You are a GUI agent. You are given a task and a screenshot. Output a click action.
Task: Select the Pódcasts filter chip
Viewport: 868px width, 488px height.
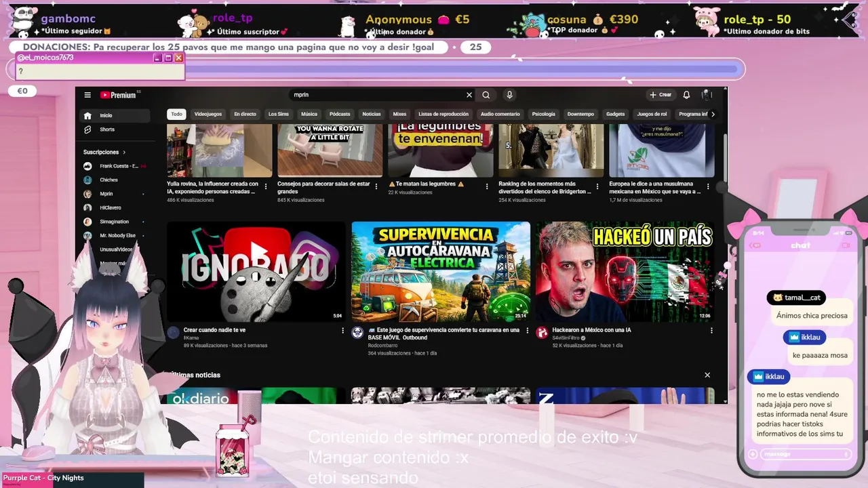[x=340, y=114]
